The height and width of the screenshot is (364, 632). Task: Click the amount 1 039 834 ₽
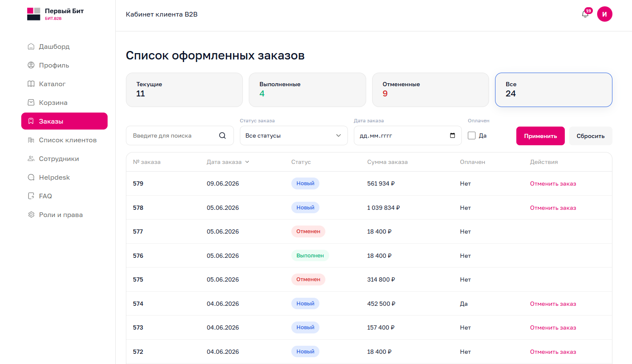pos(384,208)
